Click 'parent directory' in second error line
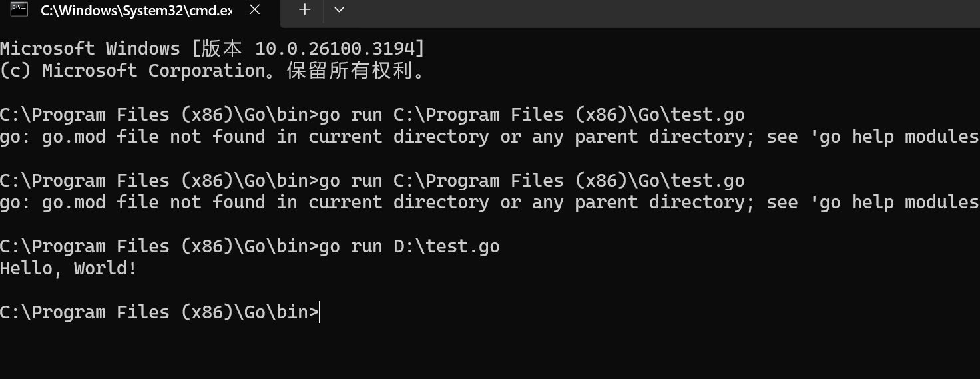 (x=659, y=202)
